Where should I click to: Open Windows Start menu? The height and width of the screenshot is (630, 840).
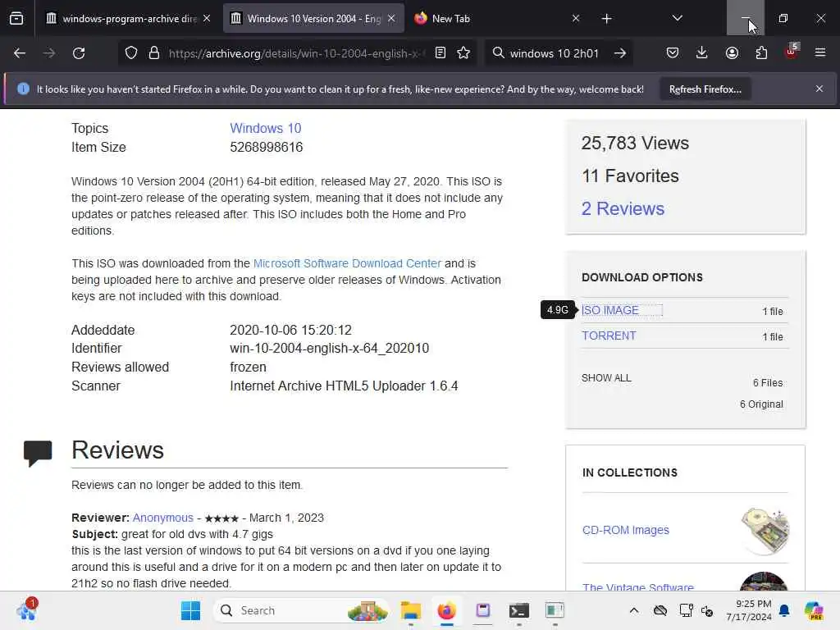tap(190, 610)
